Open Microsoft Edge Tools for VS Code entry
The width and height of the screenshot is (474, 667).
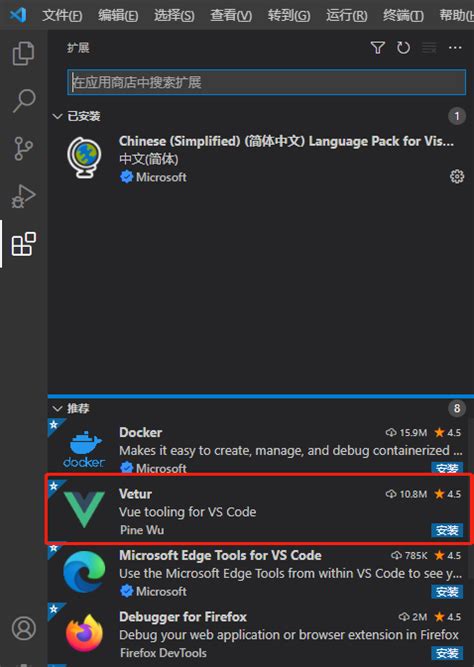coord(220,555)
